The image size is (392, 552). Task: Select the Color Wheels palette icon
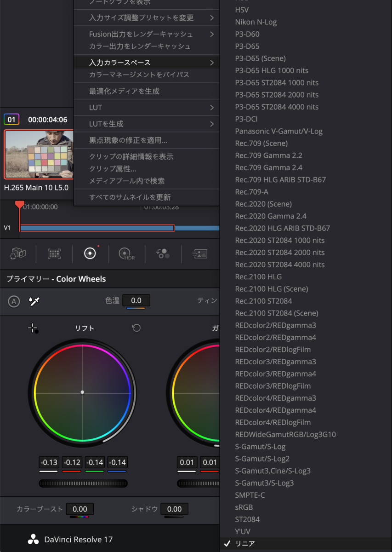(90, 253)
